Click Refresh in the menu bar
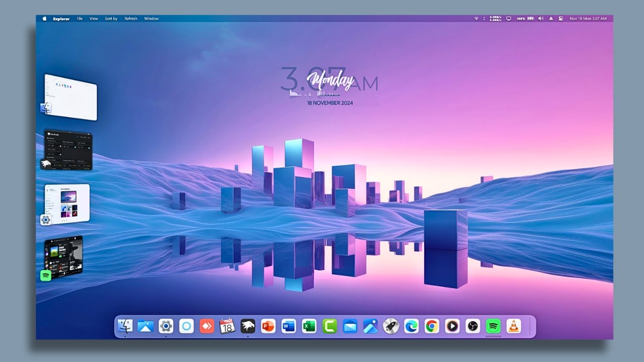 click(131, 18)
